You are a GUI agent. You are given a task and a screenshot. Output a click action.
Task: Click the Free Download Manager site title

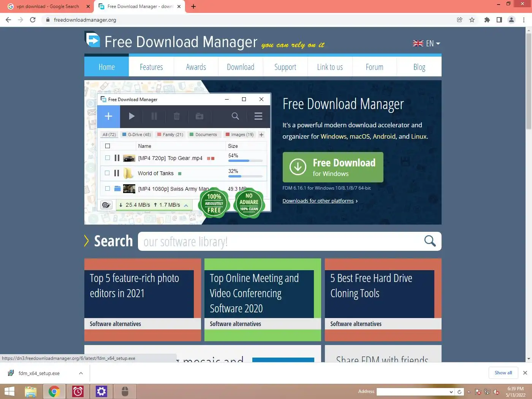[181, 42]
